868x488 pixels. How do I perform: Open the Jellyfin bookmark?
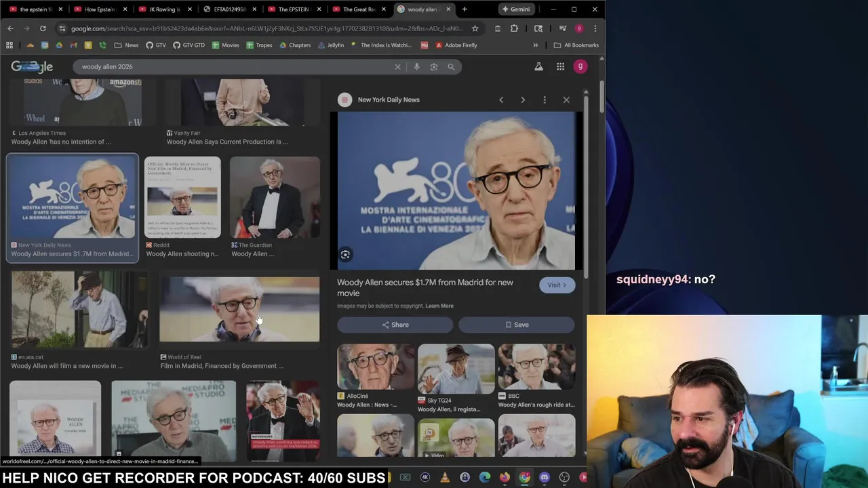[x=330, y=45]
